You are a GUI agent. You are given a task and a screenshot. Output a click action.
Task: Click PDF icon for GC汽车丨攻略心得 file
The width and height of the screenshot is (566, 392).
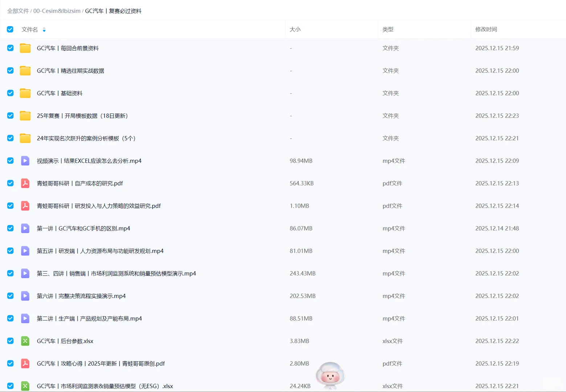(25, 363)
